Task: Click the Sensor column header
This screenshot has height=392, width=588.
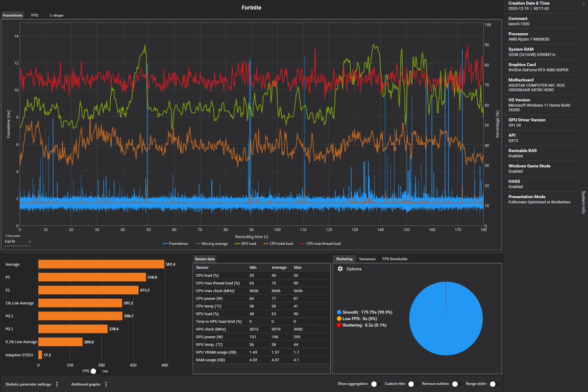Action: [x=201, y=267]
